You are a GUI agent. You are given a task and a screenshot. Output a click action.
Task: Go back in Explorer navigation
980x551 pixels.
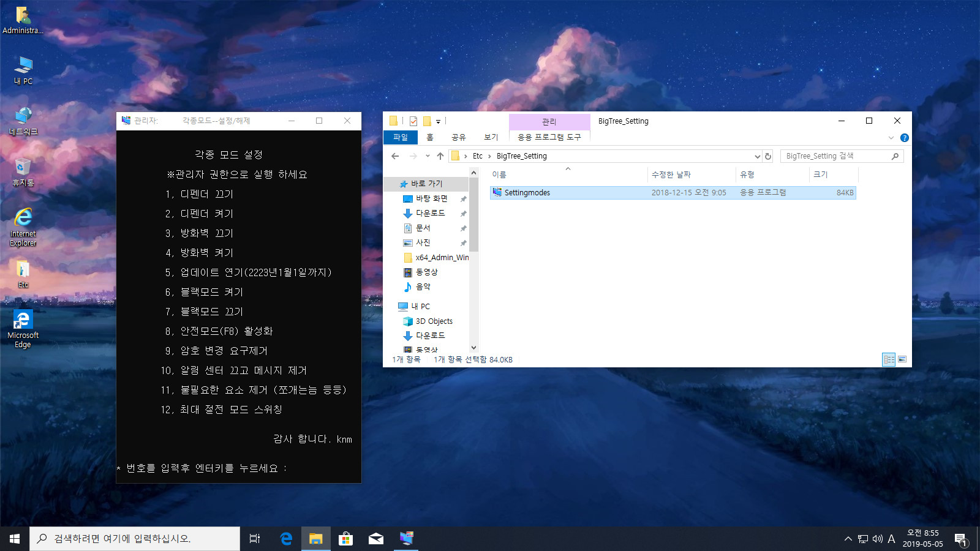tap(395, 156)
